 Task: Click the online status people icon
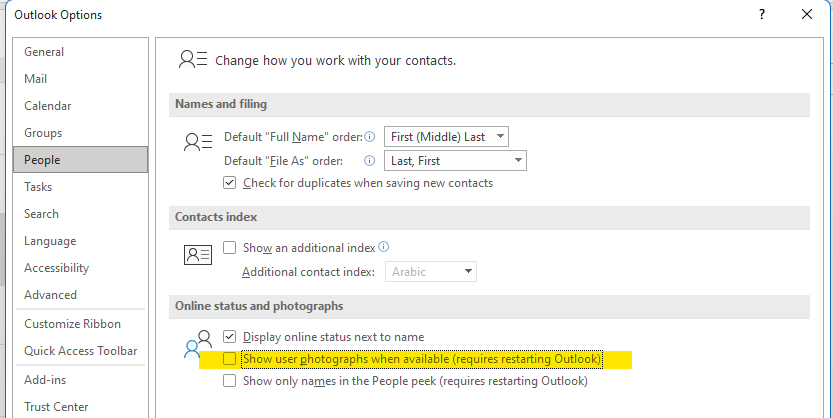click(198, 344)
